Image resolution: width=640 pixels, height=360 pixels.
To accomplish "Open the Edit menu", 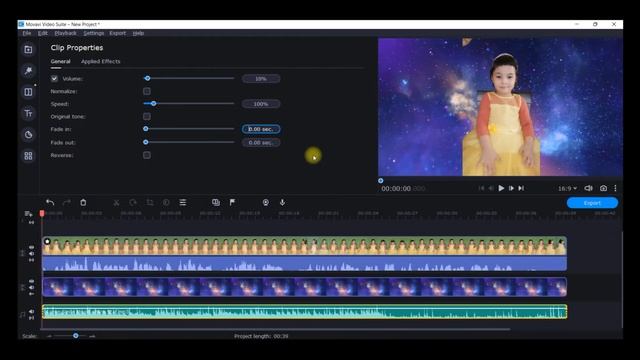I will click(43, 33).
